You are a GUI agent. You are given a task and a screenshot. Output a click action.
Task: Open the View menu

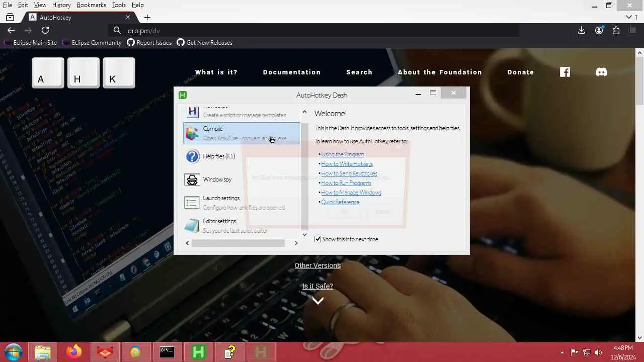coord(40,5)
